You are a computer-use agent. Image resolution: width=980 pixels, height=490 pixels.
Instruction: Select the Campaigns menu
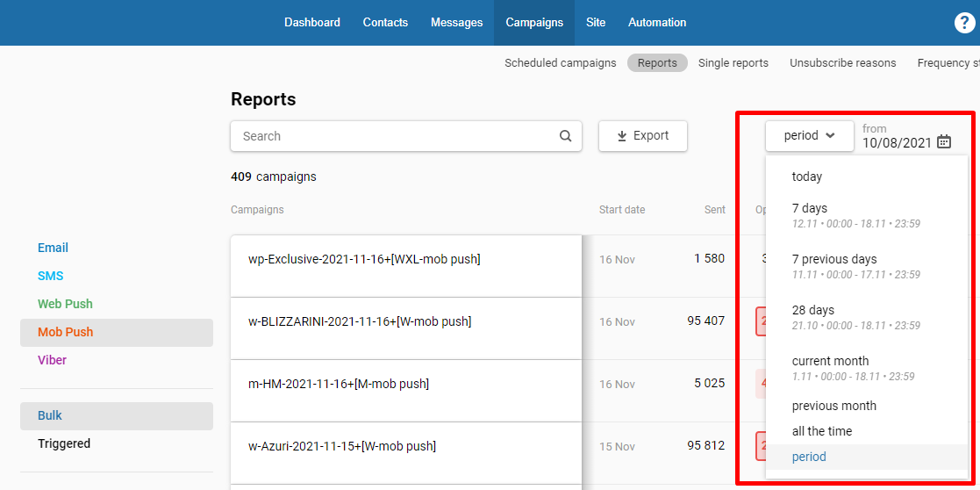pos(534,23)
